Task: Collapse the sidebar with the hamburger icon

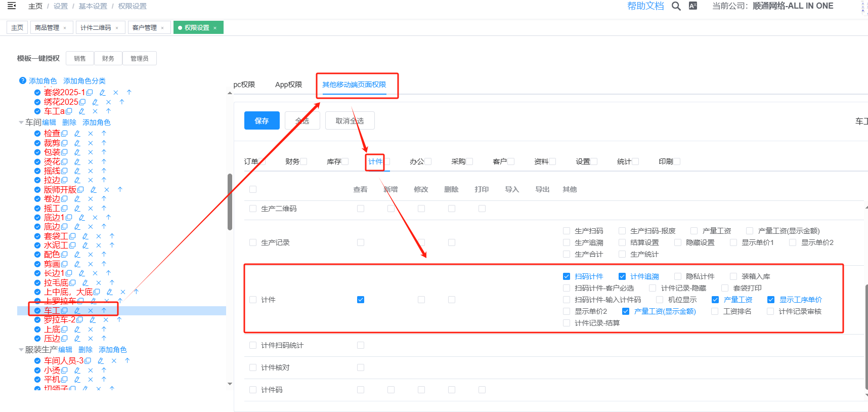Action: [12, 6]
